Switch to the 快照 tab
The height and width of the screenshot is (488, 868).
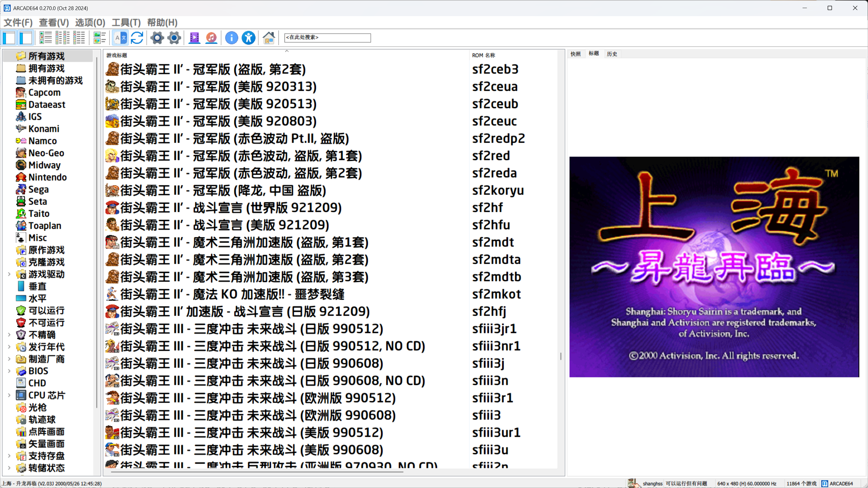(575, 54)
